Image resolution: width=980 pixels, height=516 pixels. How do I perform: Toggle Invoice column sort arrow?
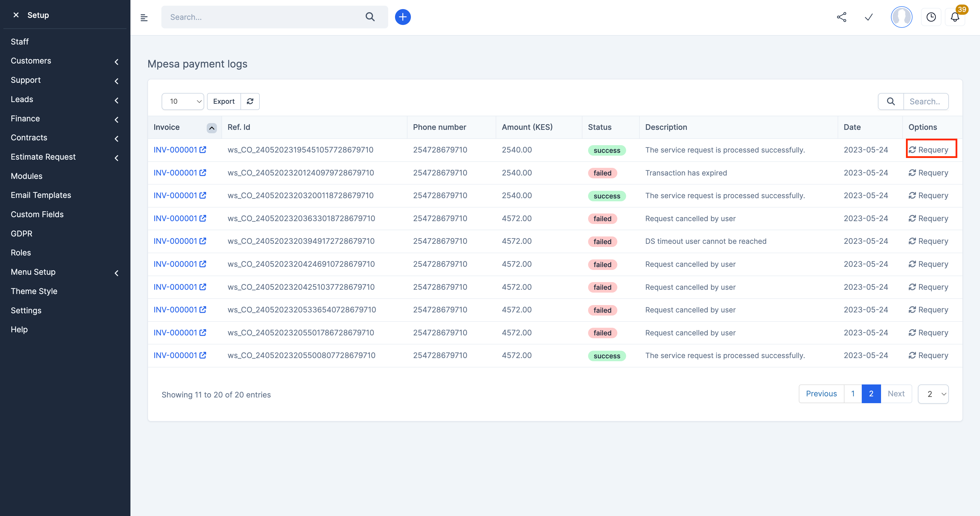(212, 128)
